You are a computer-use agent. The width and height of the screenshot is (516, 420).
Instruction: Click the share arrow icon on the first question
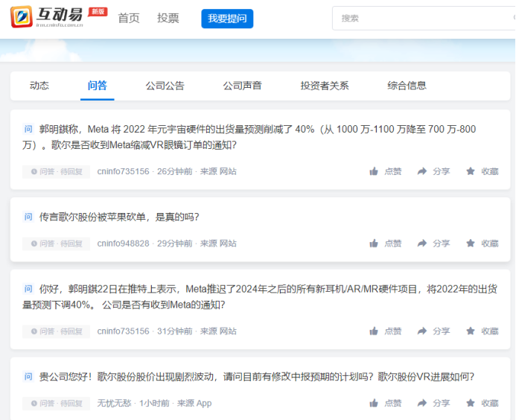pyautogui.click(x=422, y=171)
